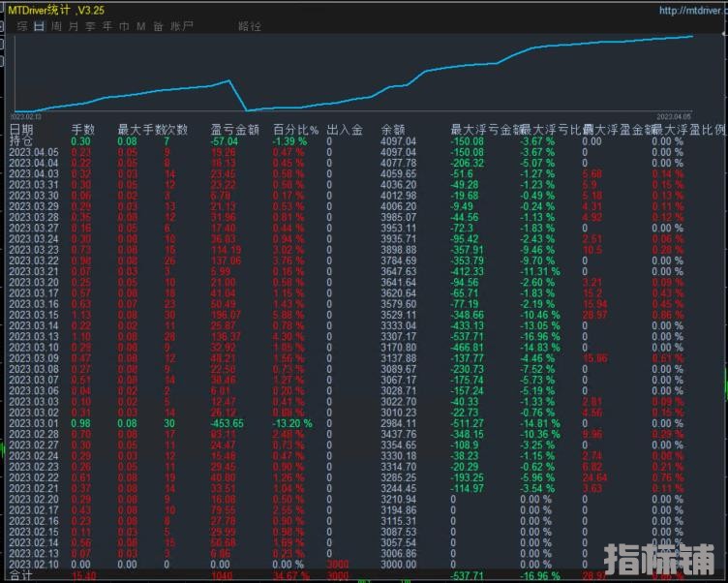The width and height of the screenshot is (728, 583).
Task: Click the 3437.76 balance value
Action: click(398, 435)
